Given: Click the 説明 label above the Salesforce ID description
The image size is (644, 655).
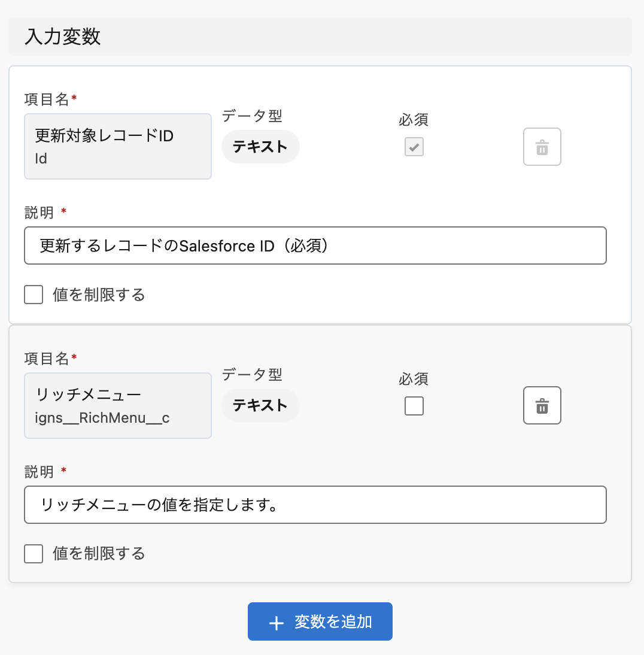Looking at the screenshot, I should (x=39, y=213).
